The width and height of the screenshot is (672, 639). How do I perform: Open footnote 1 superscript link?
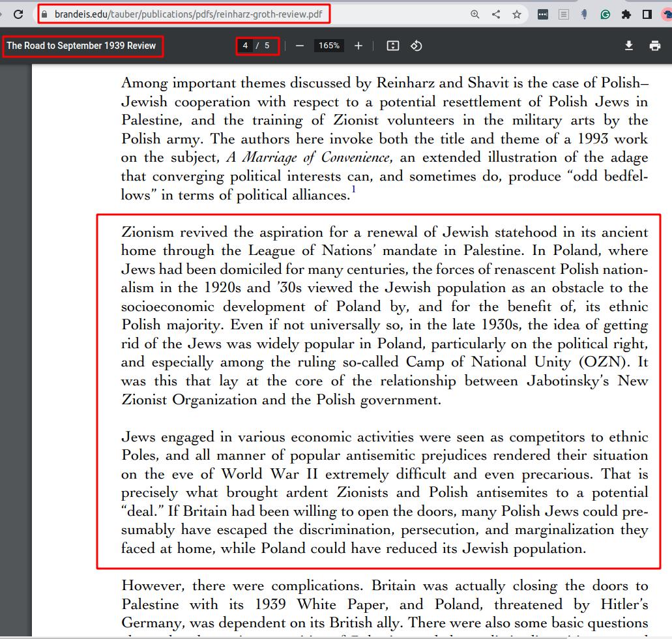pos(354,190)
